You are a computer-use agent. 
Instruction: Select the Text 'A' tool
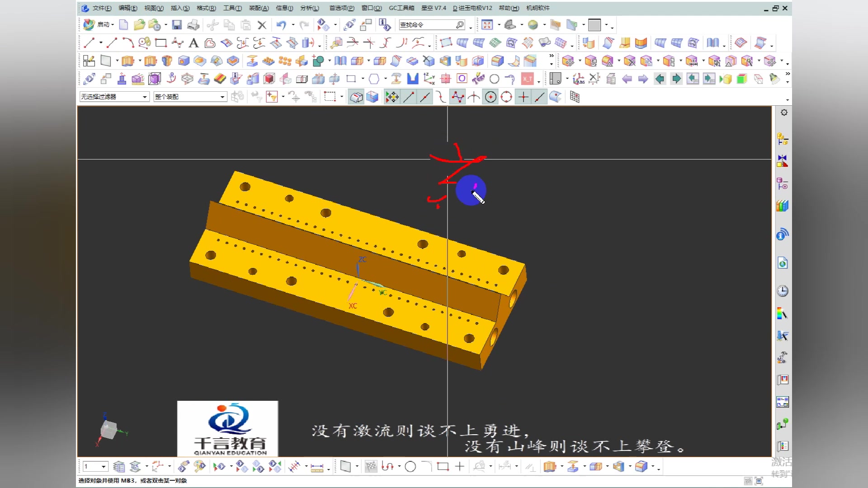193,43
